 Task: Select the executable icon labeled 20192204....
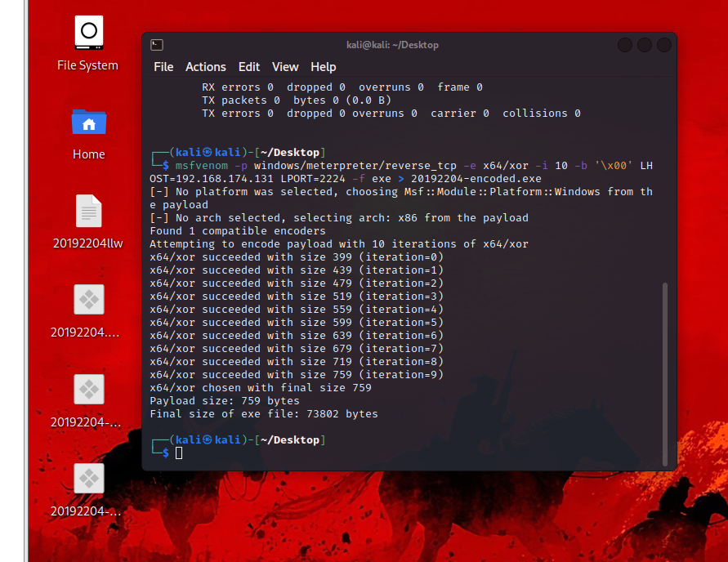pos(89,300)
